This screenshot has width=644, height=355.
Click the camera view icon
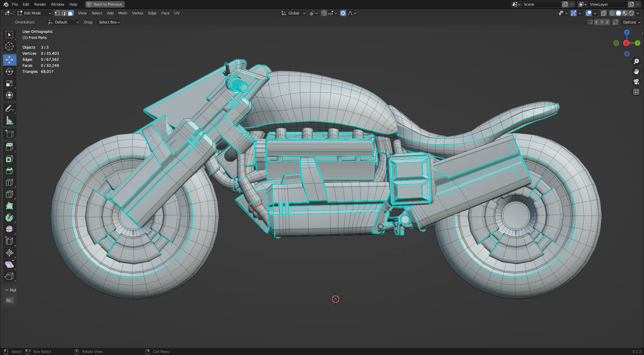pyautogui.click(x=636, y=82)
